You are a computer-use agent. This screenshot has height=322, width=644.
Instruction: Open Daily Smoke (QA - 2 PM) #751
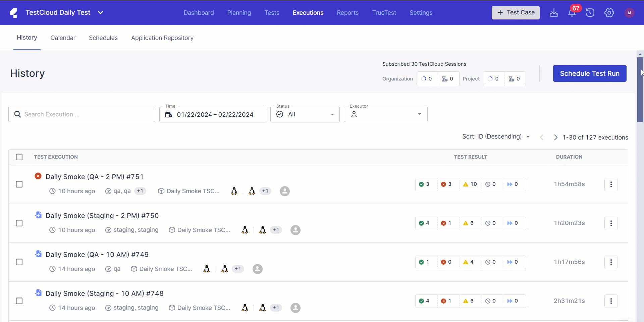tap(95, 177)
